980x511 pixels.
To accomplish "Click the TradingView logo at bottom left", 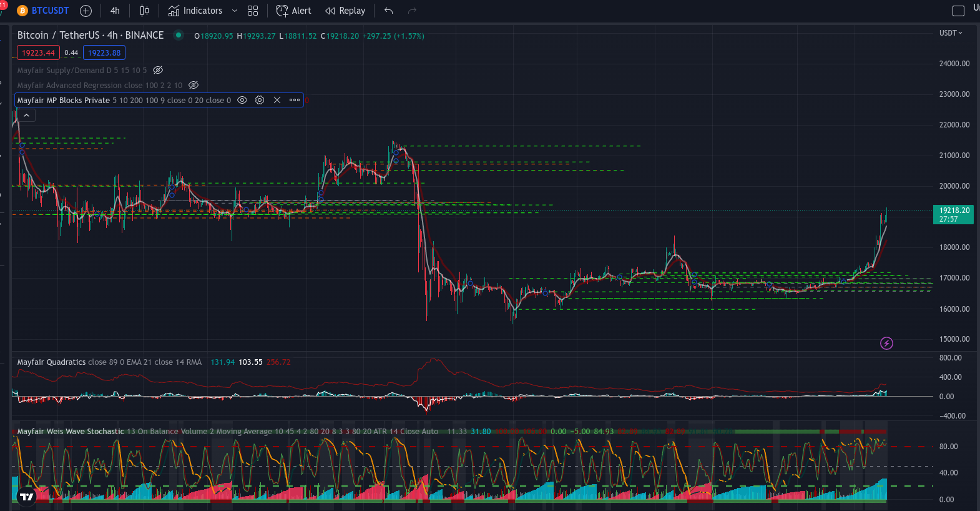I will [26, 497].
